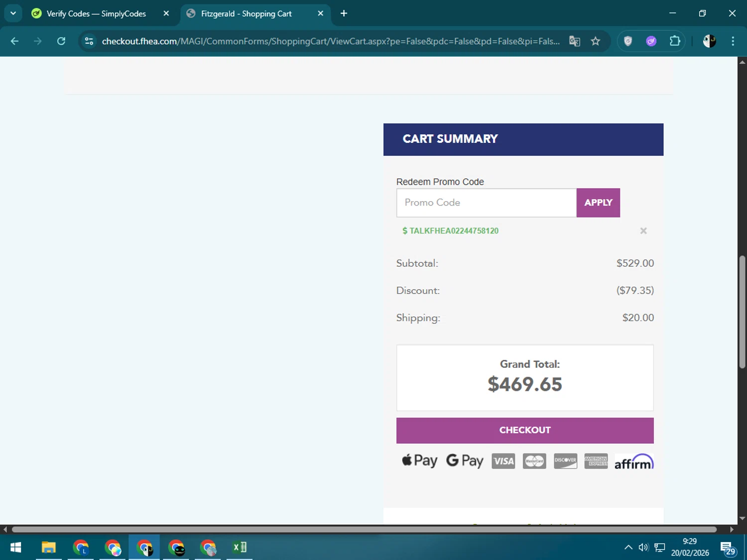The image size is (747, 560).
Task: Click the network tray icon
Action: pos(660,548)
